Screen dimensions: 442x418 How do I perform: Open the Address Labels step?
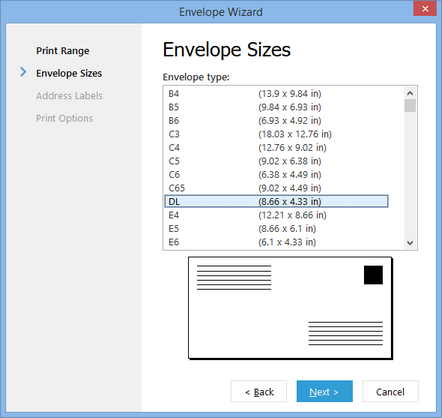(x=69, y=96)
